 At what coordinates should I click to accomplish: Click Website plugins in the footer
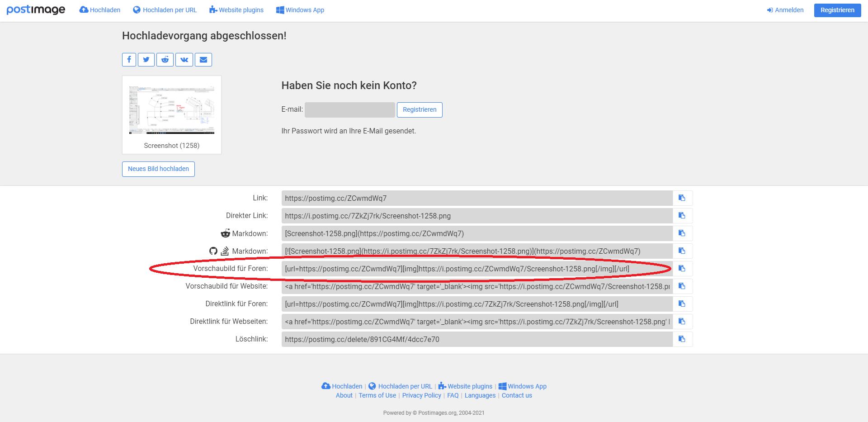(x=465, y=386)
